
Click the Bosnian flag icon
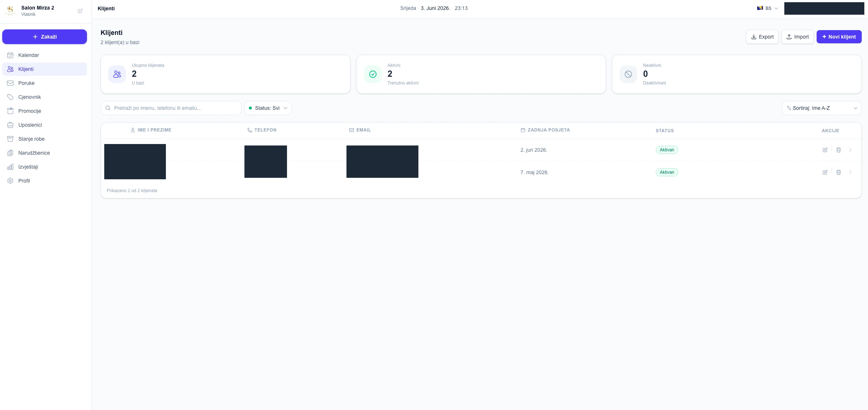pyautogui.click(x=760, y=8)
